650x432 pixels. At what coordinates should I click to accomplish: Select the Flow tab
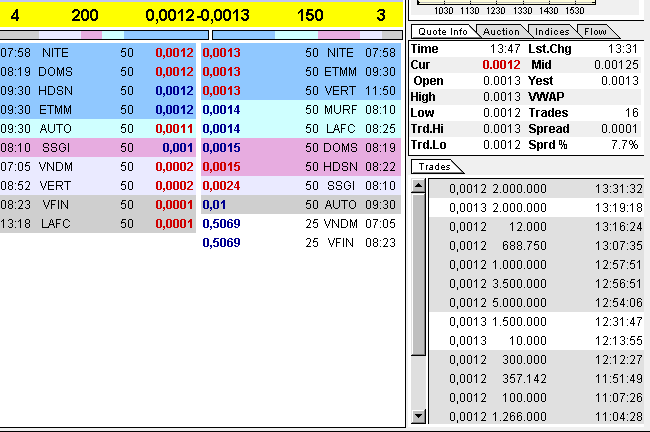click(x=595, y=31)
